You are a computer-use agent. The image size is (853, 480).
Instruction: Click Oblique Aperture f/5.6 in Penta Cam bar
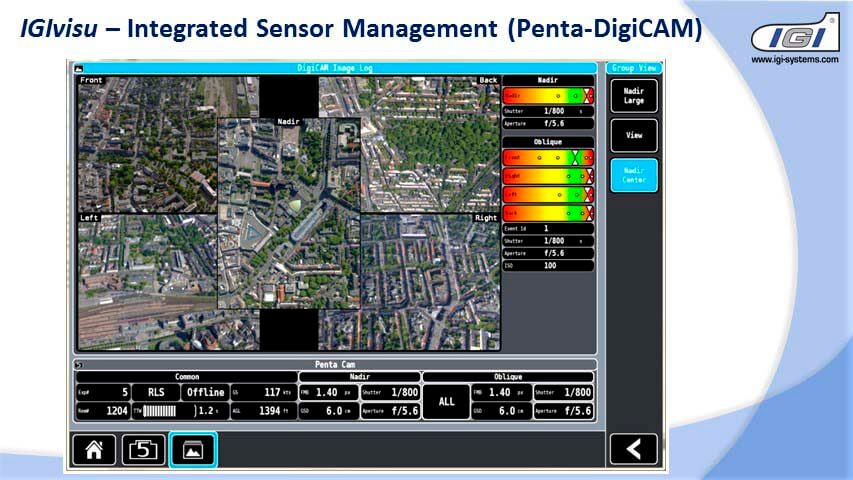[x=563, y=411]
